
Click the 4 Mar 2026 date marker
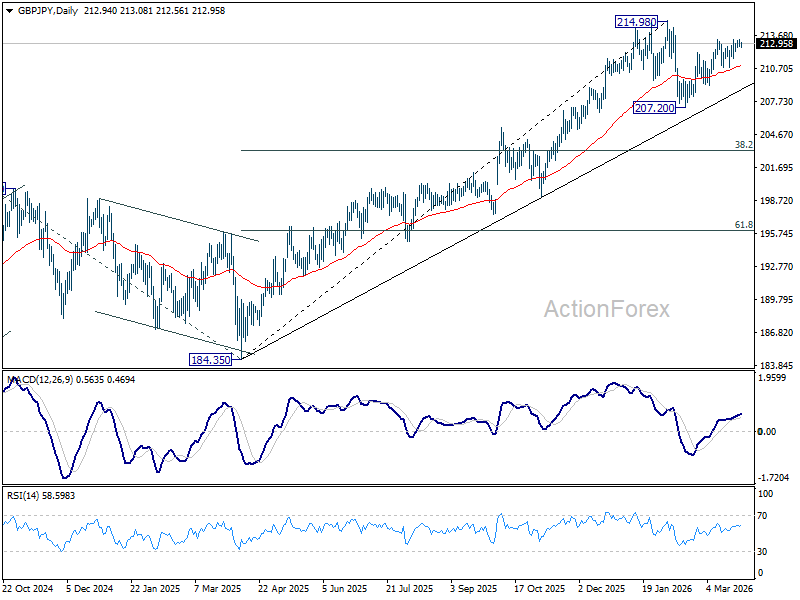coord(730,588)
